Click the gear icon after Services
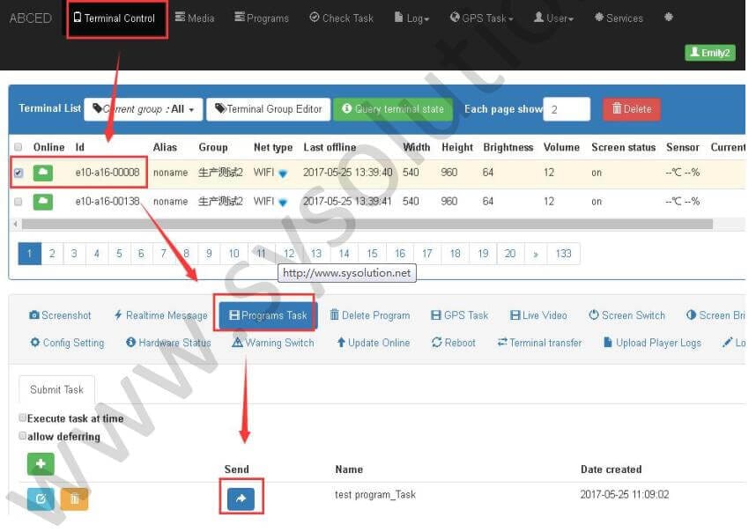Screen dimensions: 756x532 point(669,18)
